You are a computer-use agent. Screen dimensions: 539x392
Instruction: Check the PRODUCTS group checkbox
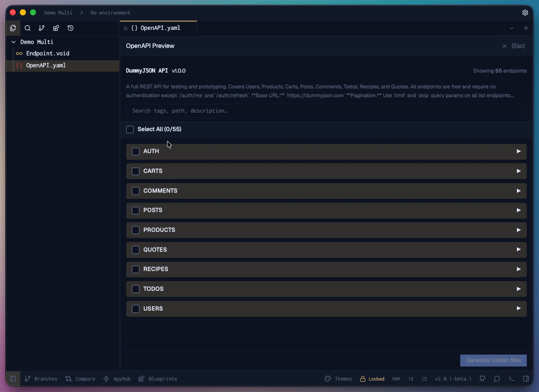coord(135,230)
